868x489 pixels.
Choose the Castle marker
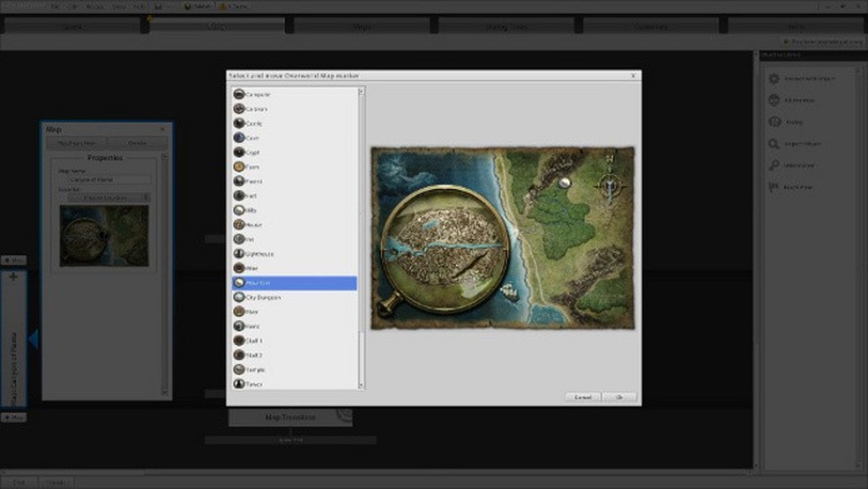coord(295,124)
